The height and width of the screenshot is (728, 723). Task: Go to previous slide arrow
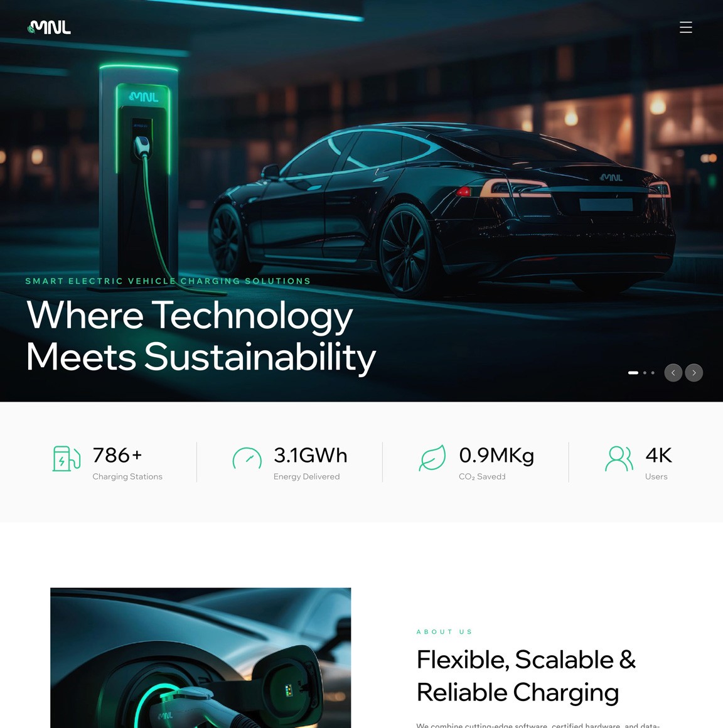(673, 373)
